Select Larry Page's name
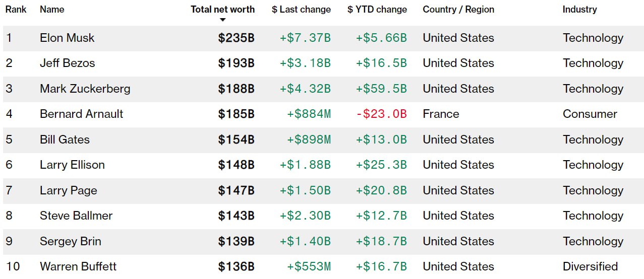The width and height of the screenshot is (644, 279). (x=68, y=190)
